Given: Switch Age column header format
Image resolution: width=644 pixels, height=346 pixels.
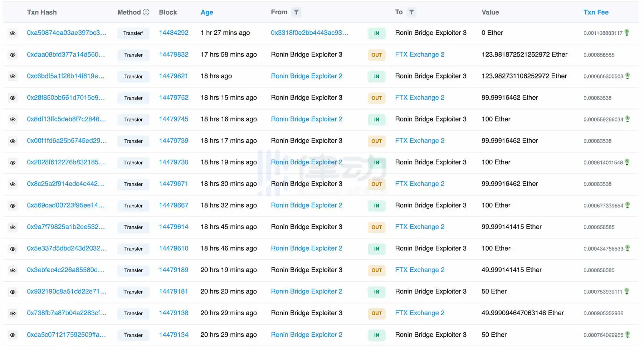Looking at the screenshot, I should click(x=207, y=12).
